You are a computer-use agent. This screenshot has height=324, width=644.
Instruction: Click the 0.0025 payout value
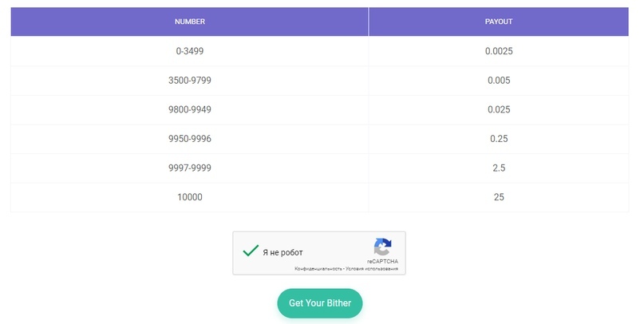coord(499,51)
